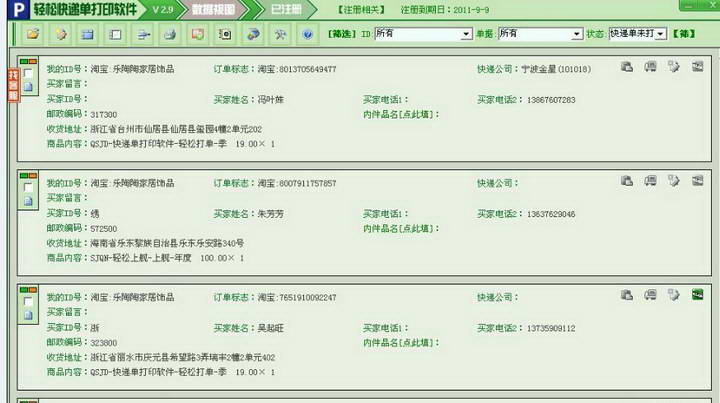Click the 【第】 button at toolbar right
This screenshot has width=720, height=403.
(x=684, y=34)
